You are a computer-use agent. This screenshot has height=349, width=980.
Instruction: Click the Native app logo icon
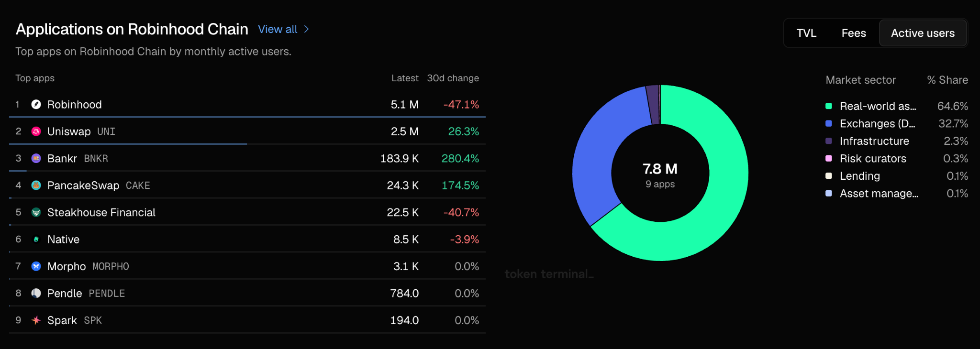click(x=36, y=239)
